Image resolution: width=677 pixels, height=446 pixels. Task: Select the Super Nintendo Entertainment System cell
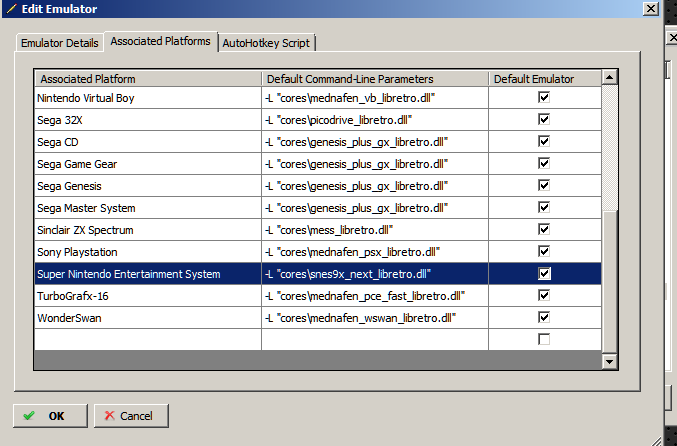coord(148,274)
